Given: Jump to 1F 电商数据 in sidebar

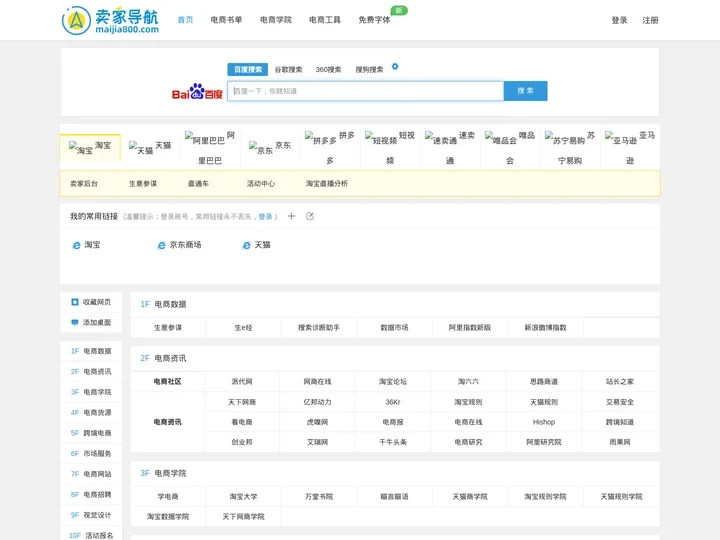Looking at the screenshot, I should (91, 351).
